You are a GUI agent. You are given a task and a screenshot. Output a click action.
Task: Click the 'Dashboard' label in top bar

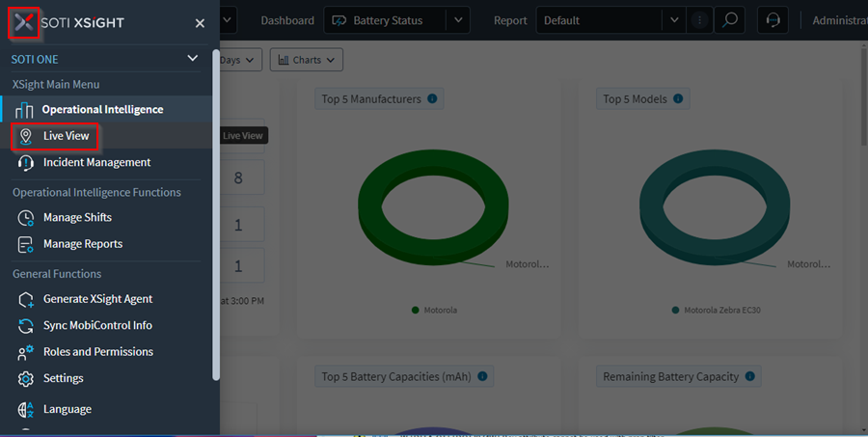pyautogui.click(x=287, y=20)
